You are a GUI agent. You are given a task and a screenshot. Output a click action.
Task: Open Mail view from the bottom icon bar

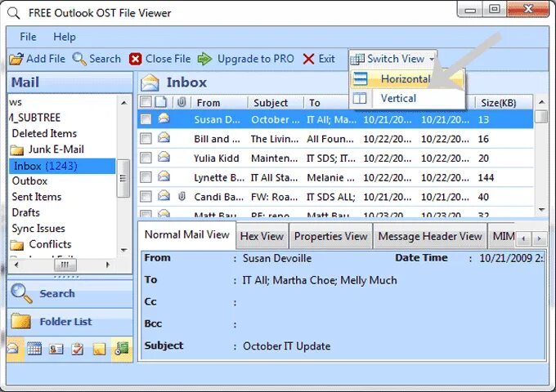point(15,350)
